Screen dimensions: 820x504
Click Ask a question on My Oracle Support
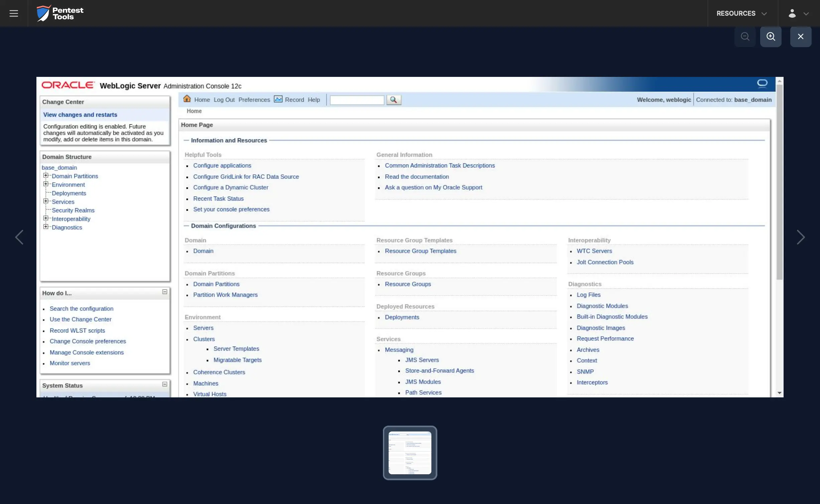433,187
